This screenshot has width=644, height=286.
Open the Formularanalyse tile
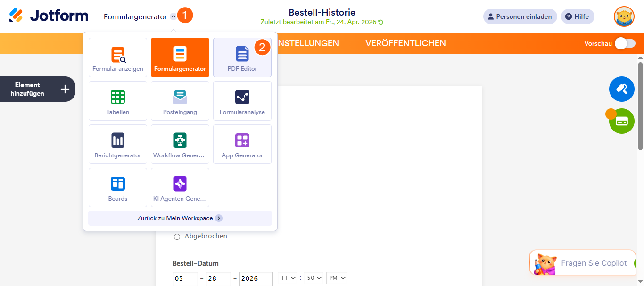(x=242, y=101)
